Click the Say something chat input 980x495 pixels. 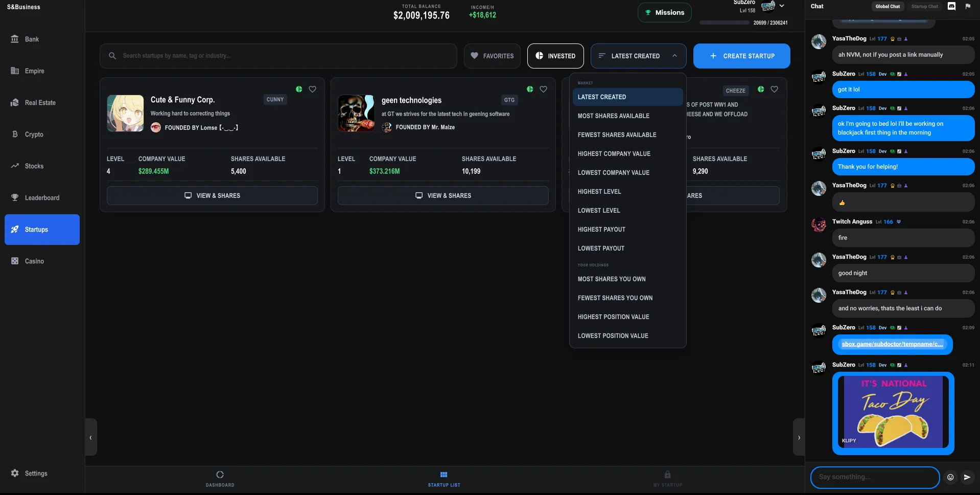point(875,477)
